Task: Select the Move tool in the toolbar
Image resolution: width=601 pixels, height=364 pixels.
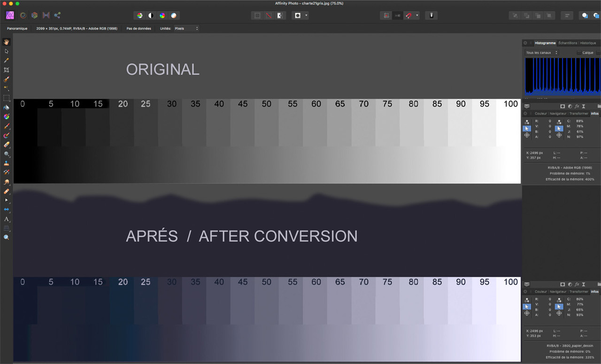Action: pyautogui.click(x=6, y=52)
